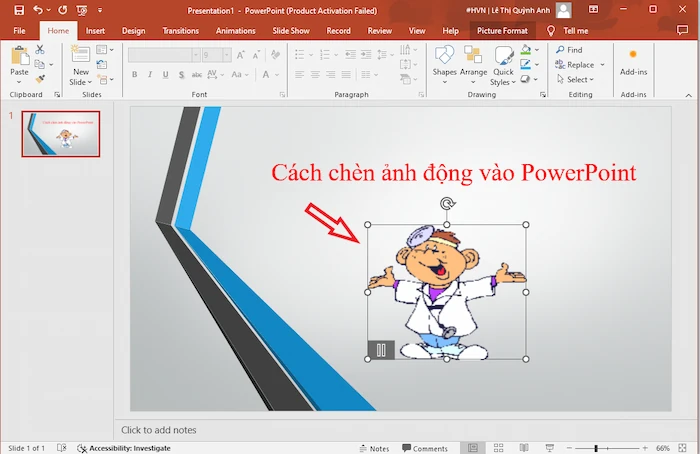700x454 pixels.
Task: Open Comments from the status bar
Action: [x=425, y=448]
